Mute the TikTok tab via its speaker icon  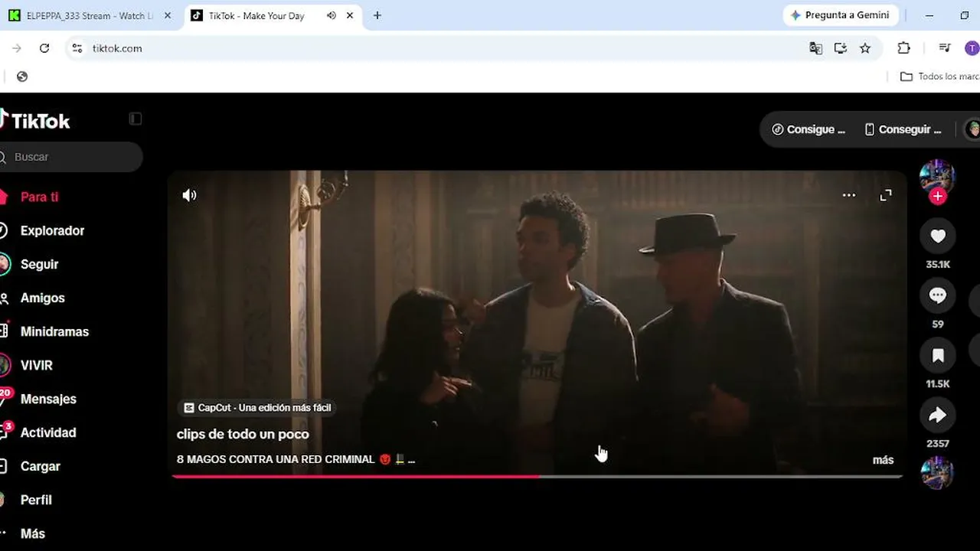point(332,15)
